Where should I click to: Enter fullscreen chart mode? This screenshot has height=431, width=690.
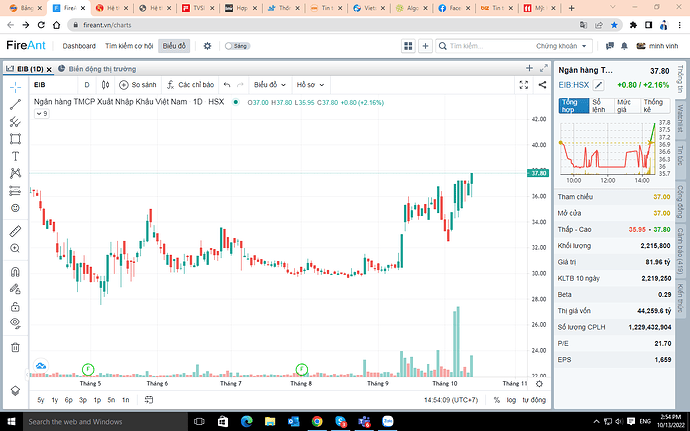[524, 85]
